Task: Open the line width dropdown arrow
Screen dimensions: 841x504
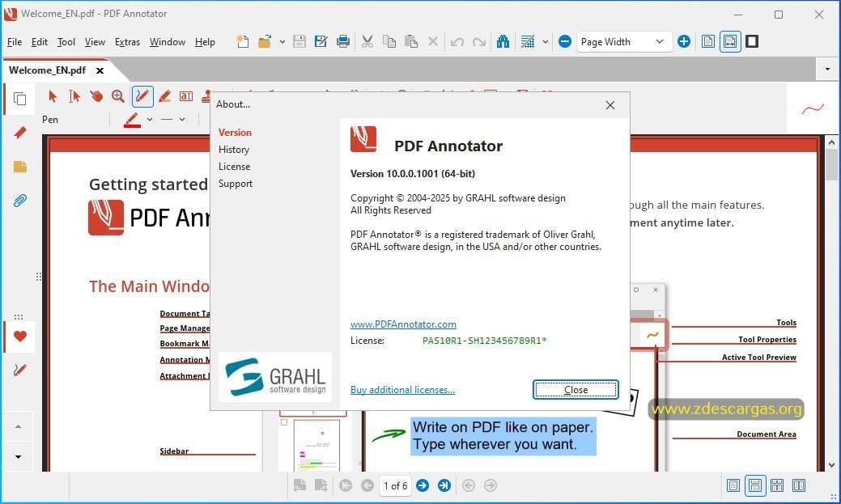Action: [x=182, y=119]
